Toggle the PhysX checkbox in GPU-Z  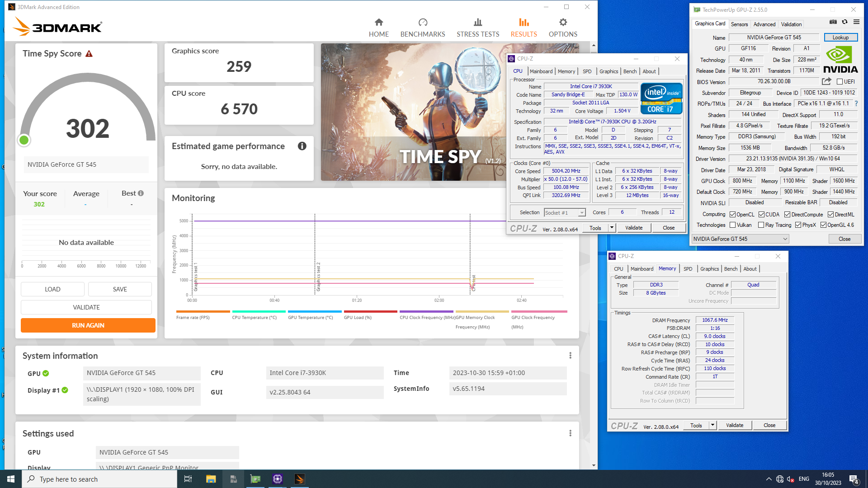tap(798, 225)
